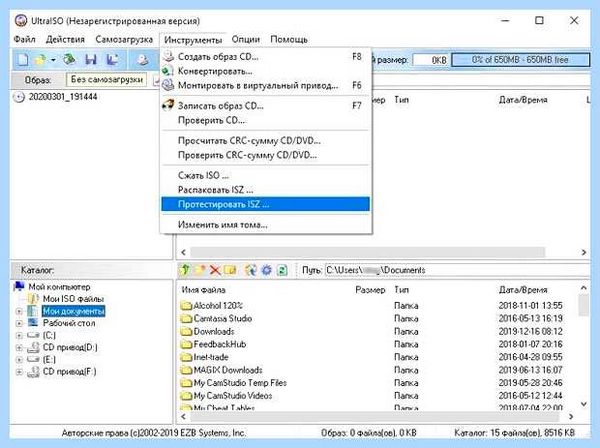Click lower 'Размер' column header
This screenshot has width=600, height=448.
point(370,290)
